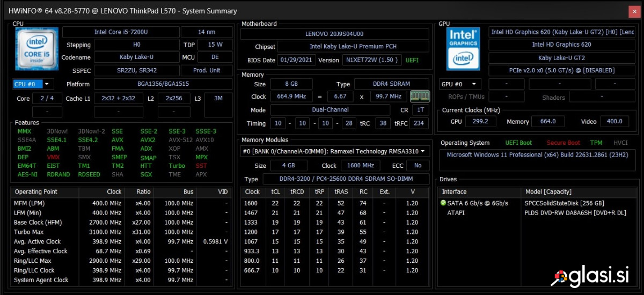Image resolution: width=644 pixels, height=295 pixels.
Task: Select the SPCCSolidStateDisk drive entry
Action: pos(563,203)
